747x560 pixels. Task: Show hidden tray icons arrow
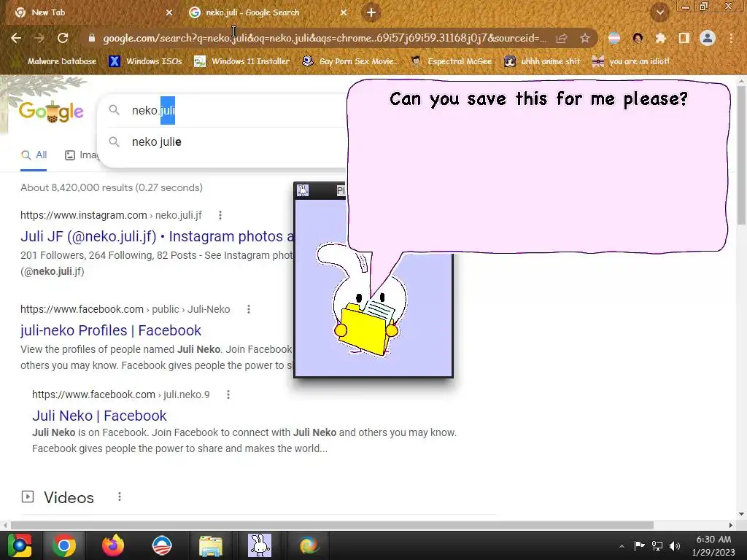[622, 546]
